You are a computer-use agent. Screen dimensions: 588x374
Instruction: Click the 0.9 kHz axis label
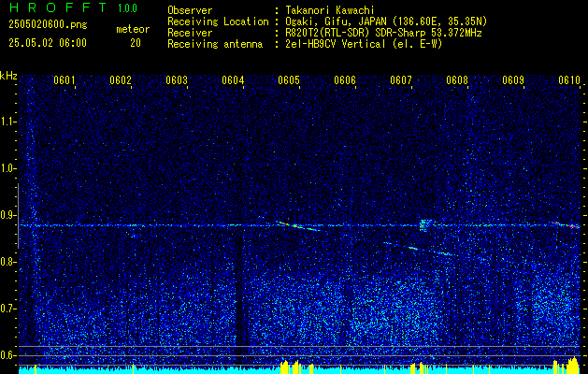[7, 215]
